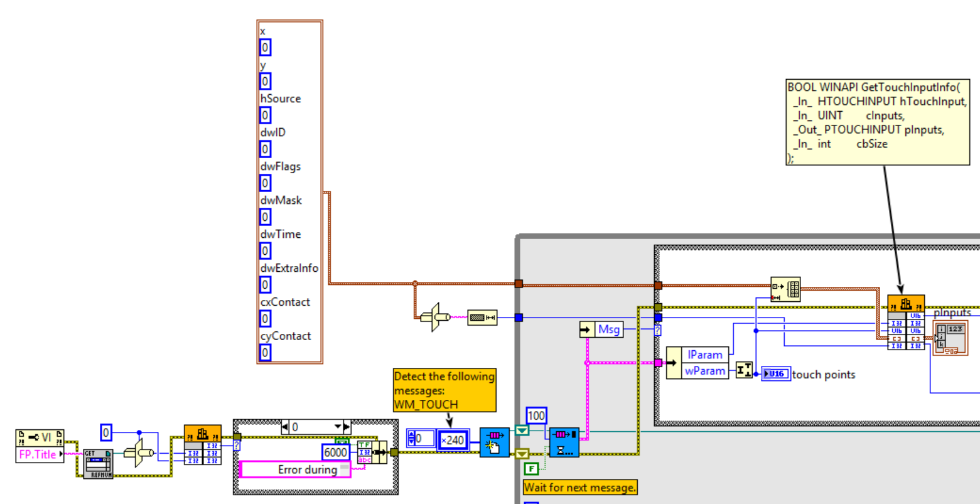The width and height of the screenshot is (980, 504).
Task: Toggle the F Boolean constant
Action: [531, 468]
